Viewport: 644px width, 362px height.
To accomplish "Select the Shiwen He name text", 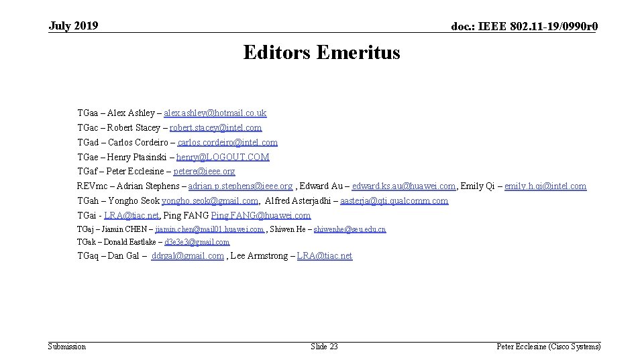I will coord(288,229).
